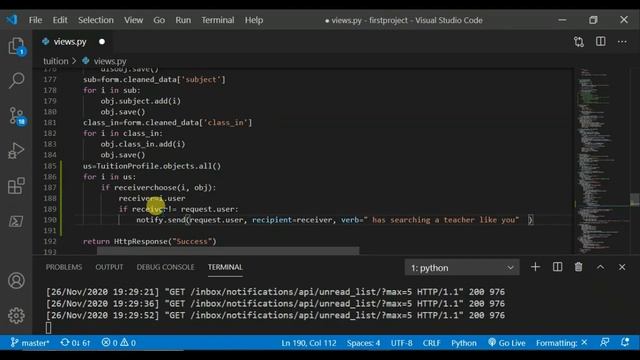Click the unsaved dot on views.py tab
Image resolution: width=640 pixels, height=360 pixels.
tap(102, 42)
